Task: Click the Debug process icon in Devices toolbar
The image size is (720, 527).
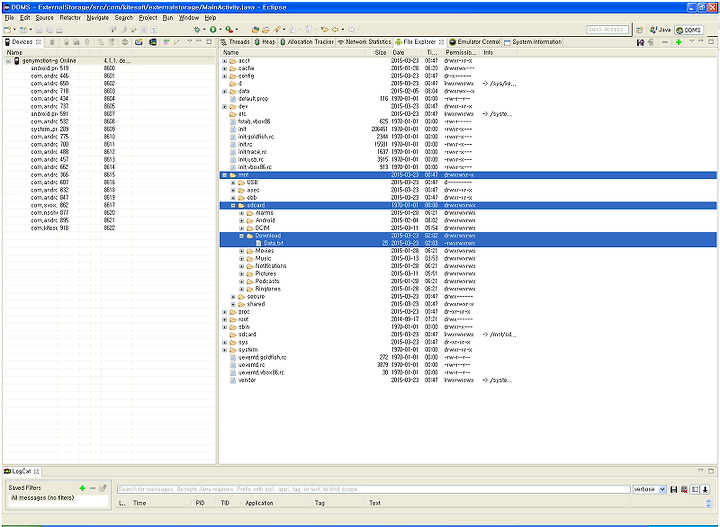Action: click(52, 42)
